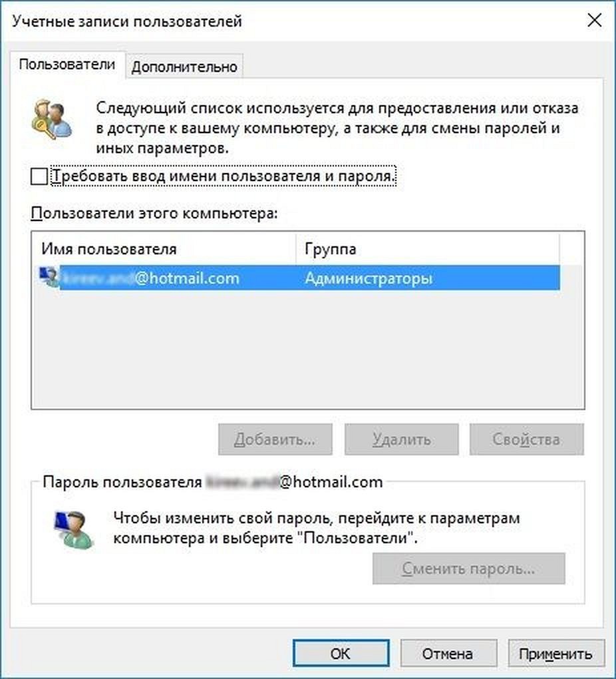Click the user account icon in list row

pyautogui.click(x=49, y=277)
